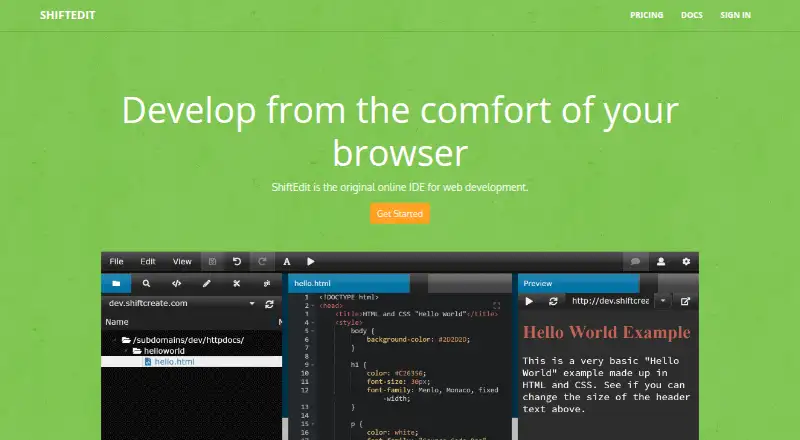Select the code tags panel icon

tap(177, 283)
